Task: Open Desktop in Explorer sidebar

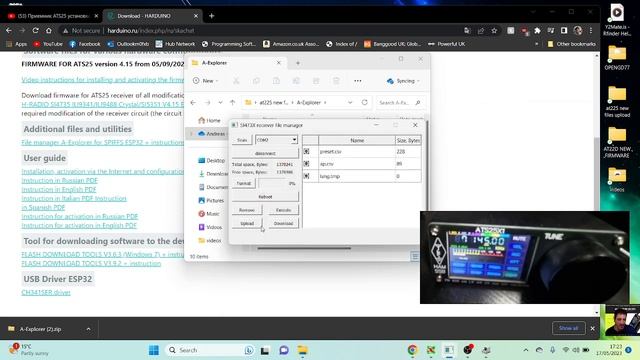Action: tap(211, 160)
